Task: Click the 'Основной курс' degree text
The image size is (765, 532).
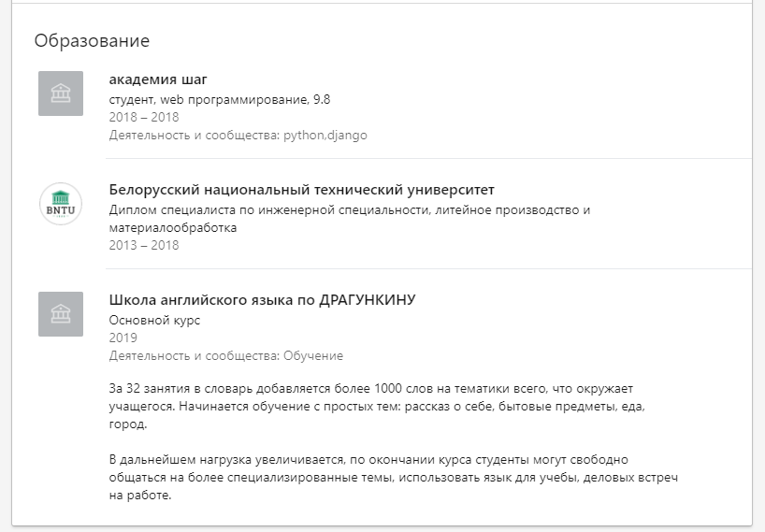Action: [154, 320]
